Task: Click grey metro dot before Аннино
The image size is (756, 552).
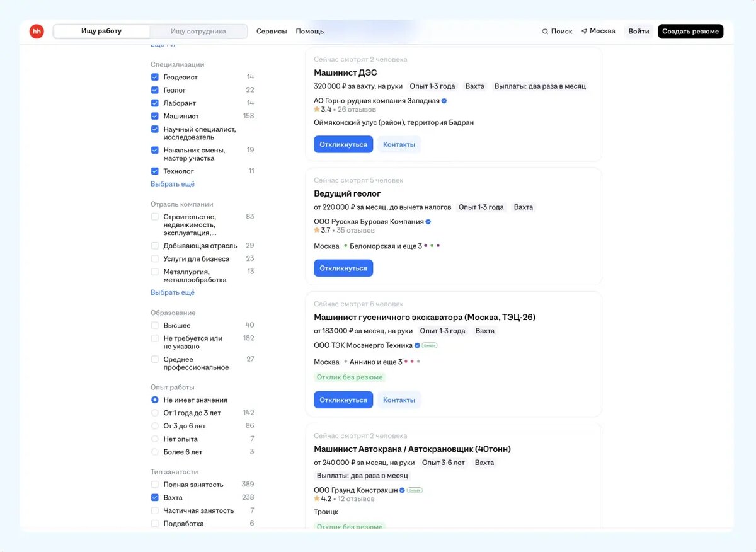Action: coord(346,362)
